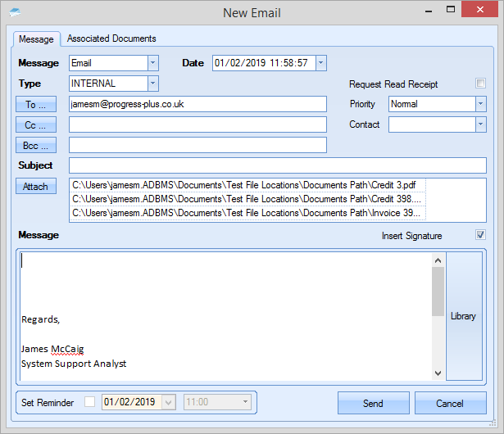Open the Bcc... recipient picker
504x434 pixels.
click(x=36, y=145)
